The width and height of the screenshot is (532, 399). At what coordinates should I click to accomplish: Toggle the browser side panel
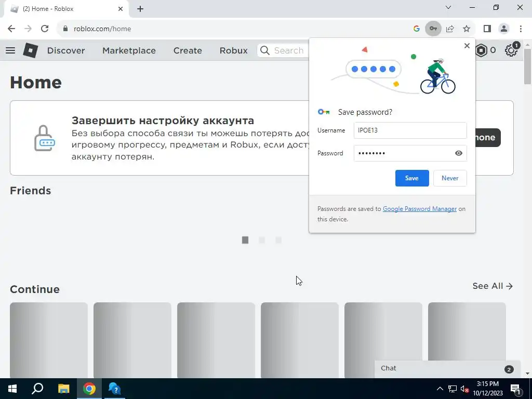[x=487, y=29]
